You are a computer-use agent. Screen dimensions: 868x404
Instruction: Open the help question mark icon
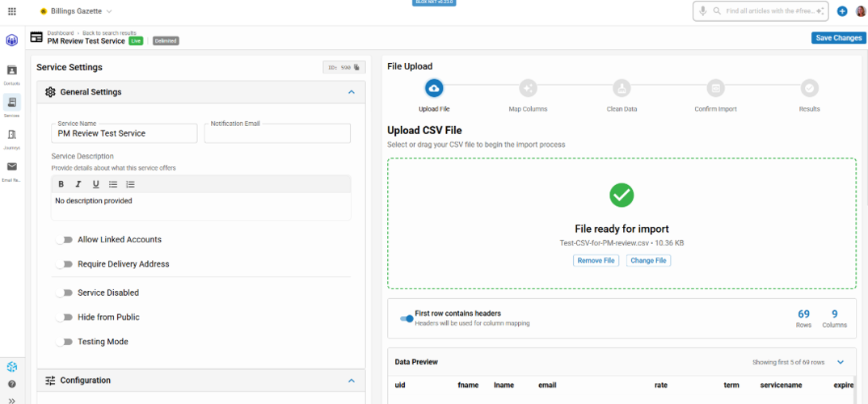point(11,384)
